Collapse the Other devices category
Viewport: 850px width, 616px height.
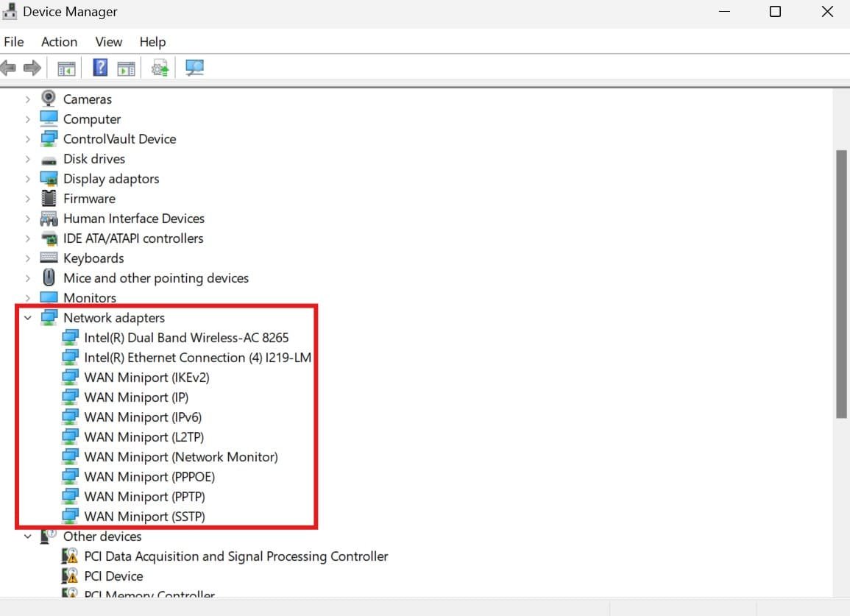28,537
